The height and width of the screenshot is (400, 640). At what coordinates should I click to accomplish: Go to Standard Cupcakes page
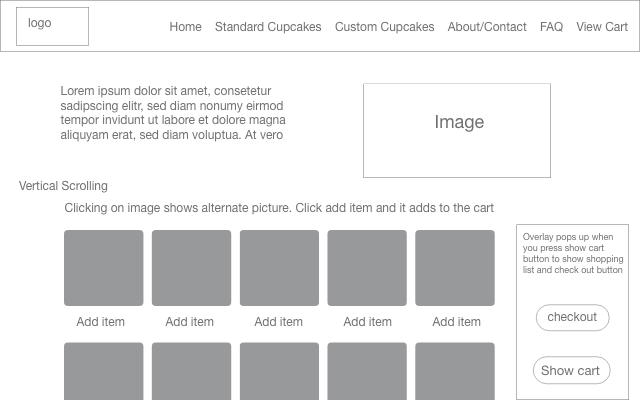pyautogui.click(x=268, y=27)
